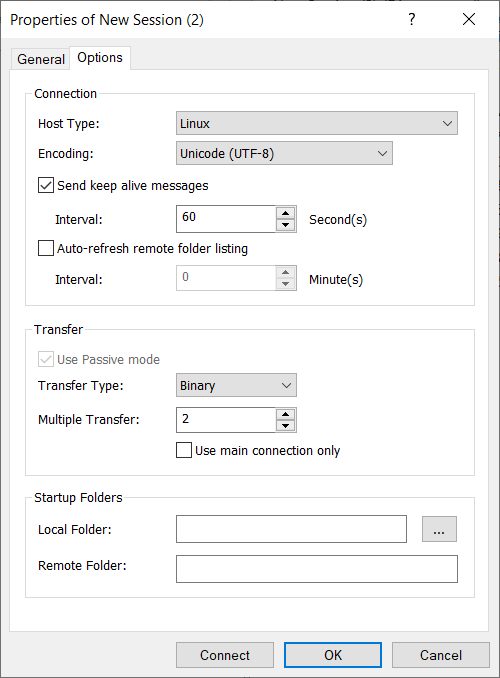Increase Multiple Transfer count with up arrow
The height and width of the screenshot is (678, 500).
click(285, 414)
